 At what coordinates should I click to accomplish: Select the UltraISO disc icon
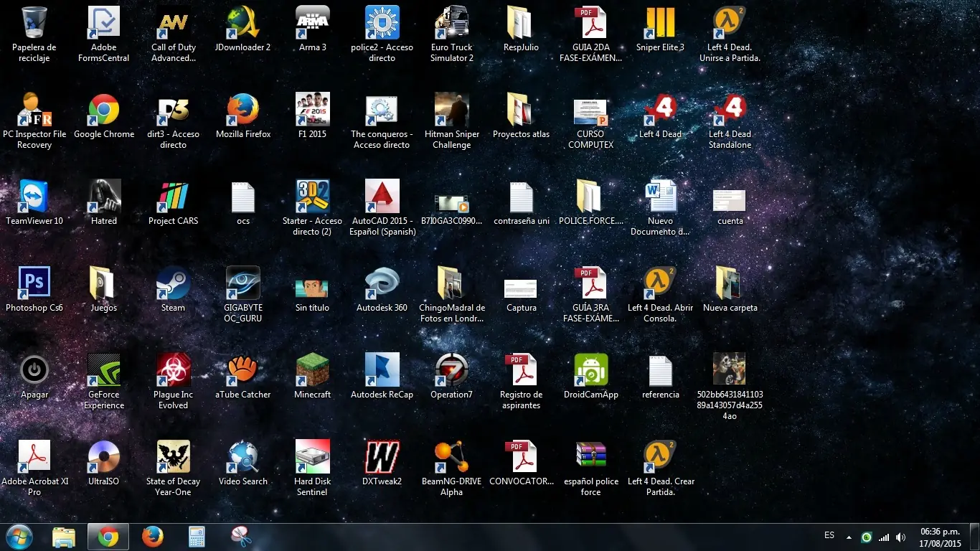tap(104, 457)
